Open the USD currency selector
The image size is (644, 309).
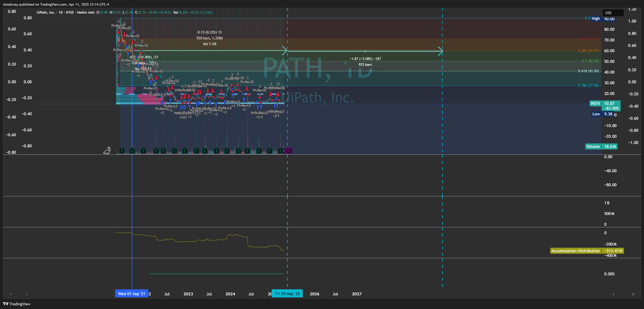click(613, 13)
